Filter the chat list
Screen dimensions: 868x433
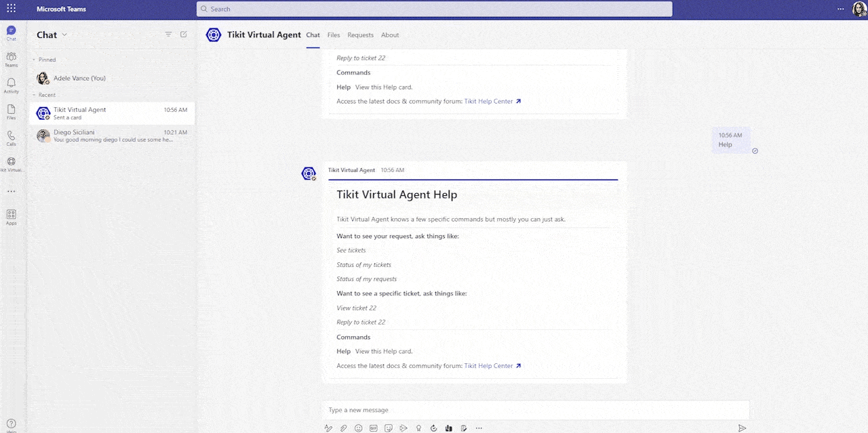(x=169, y=35)
